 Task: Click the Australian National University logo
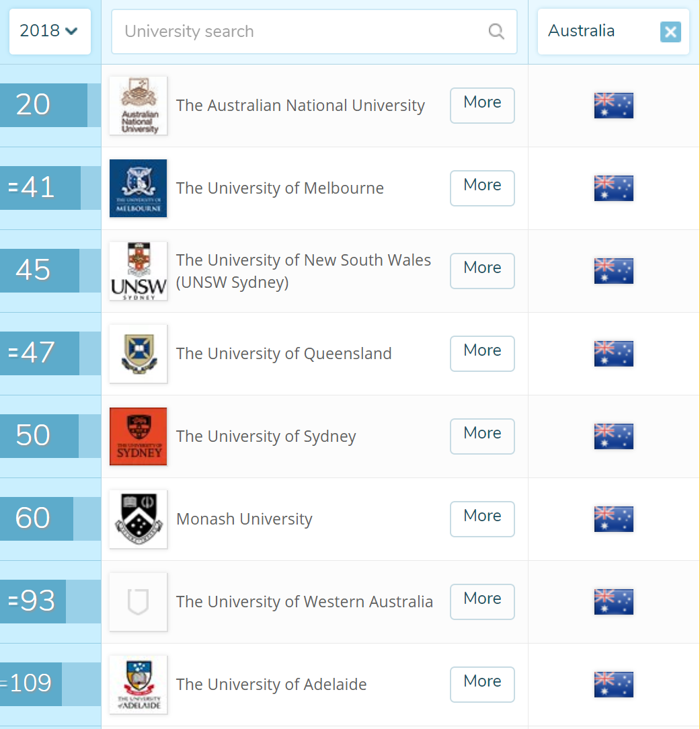[x=138, y=105]
